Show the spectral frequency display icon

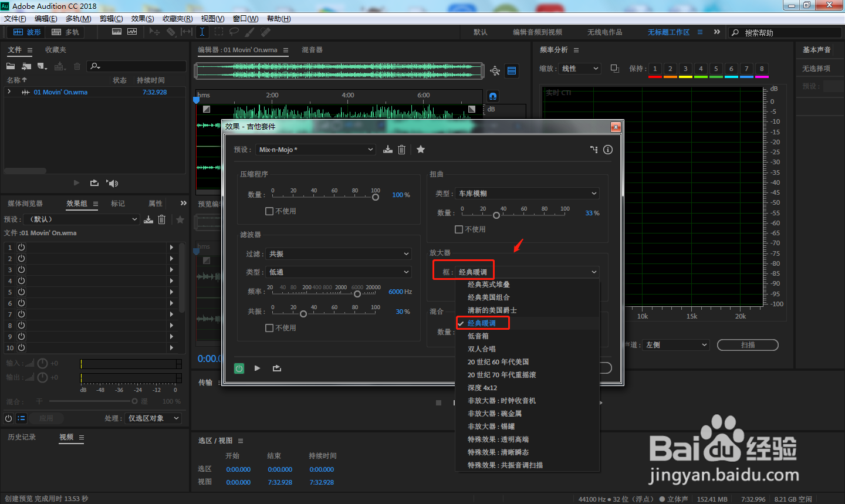[117, 32]
